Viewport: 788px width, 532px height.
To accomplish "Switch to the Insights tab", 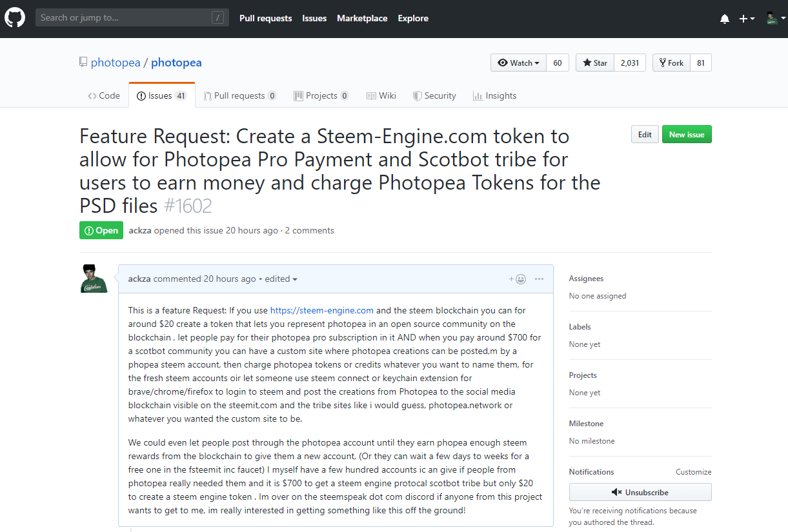I will [x=495, y=95].
